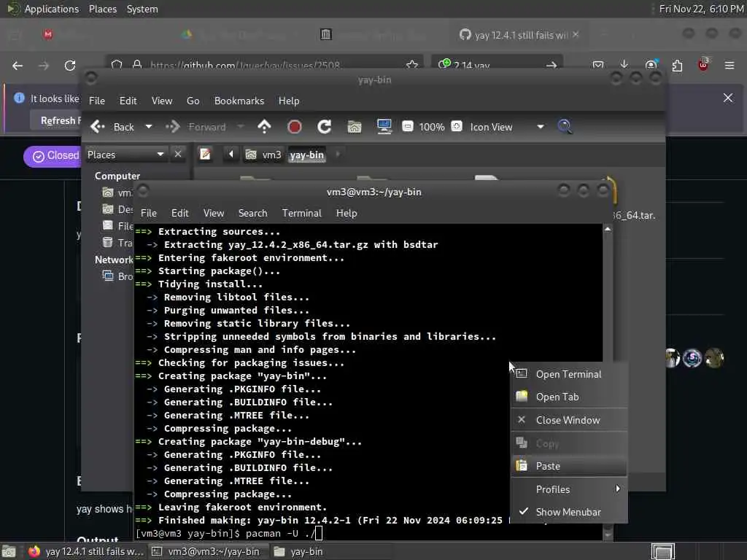The height and width of the screenshot is (560, 747).
Task: Bookmark the page with star icon
Action: (x=412, y=65)
